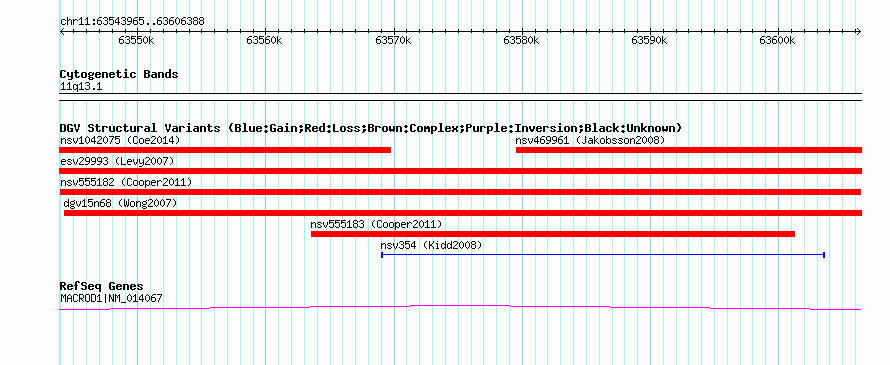The height and width of the screenshot is (365, 890).
Task: Select the nsv469961 (Jakobsson2008) red bar
Action: click(x=689, y=150)
